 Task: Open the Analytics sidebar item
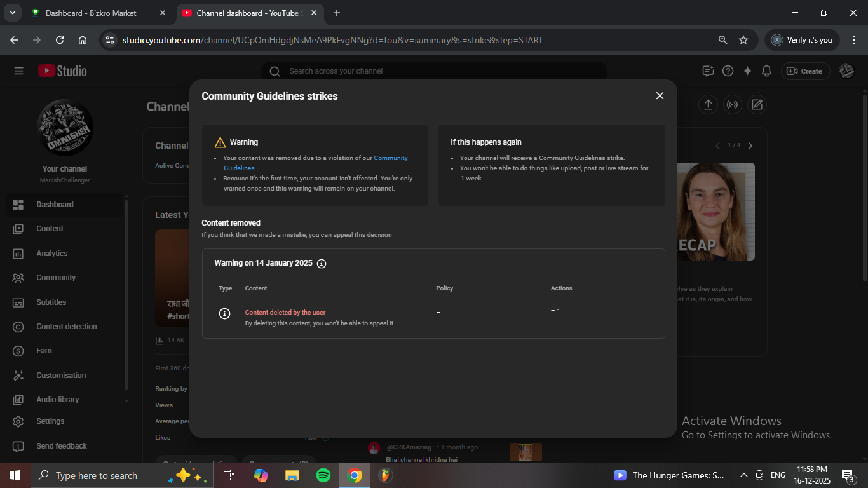coord(51,254)
